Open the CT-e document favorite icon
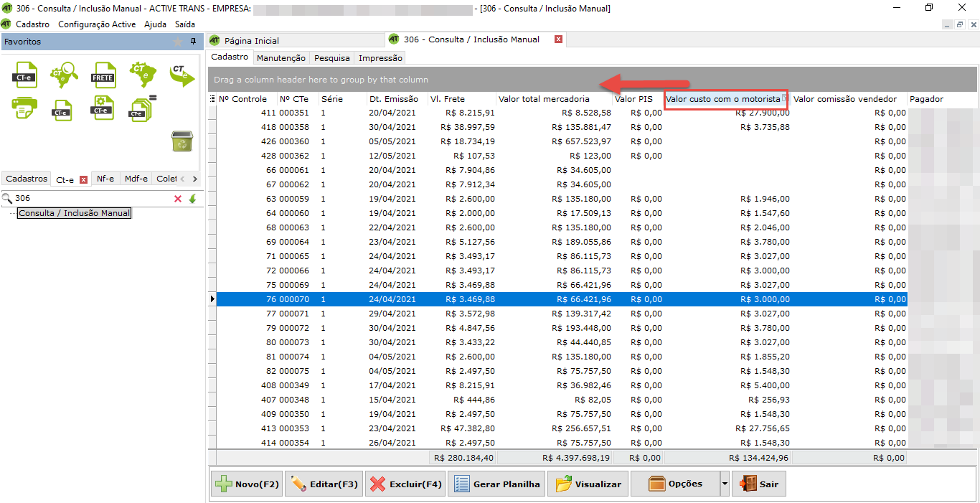The image size is (980, 503). point(25,75)
